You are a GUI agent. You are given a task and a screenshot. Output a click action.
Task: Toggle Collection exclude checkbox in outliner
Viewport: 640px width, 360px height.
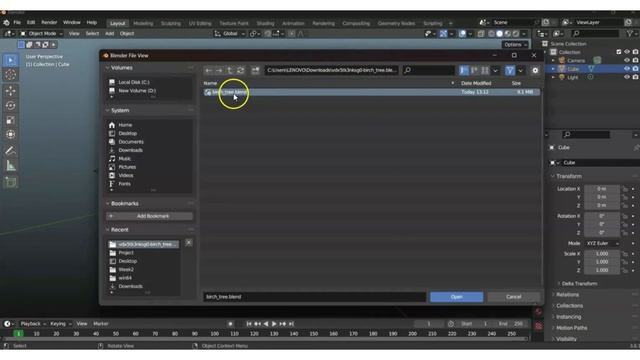click(619, 52)
